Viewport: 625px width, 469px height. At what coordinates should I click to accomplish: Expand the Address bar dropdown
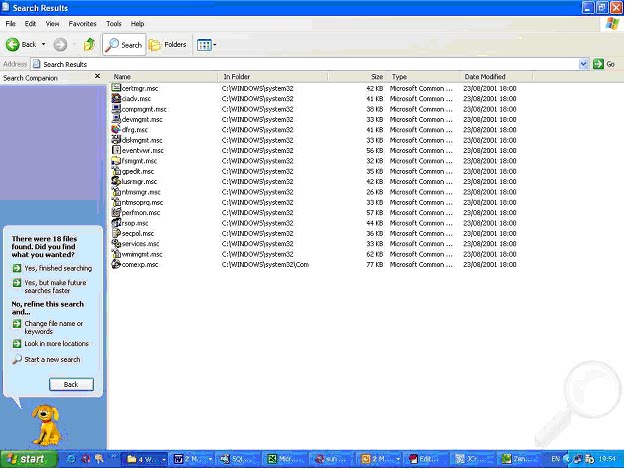pos(583,64)
